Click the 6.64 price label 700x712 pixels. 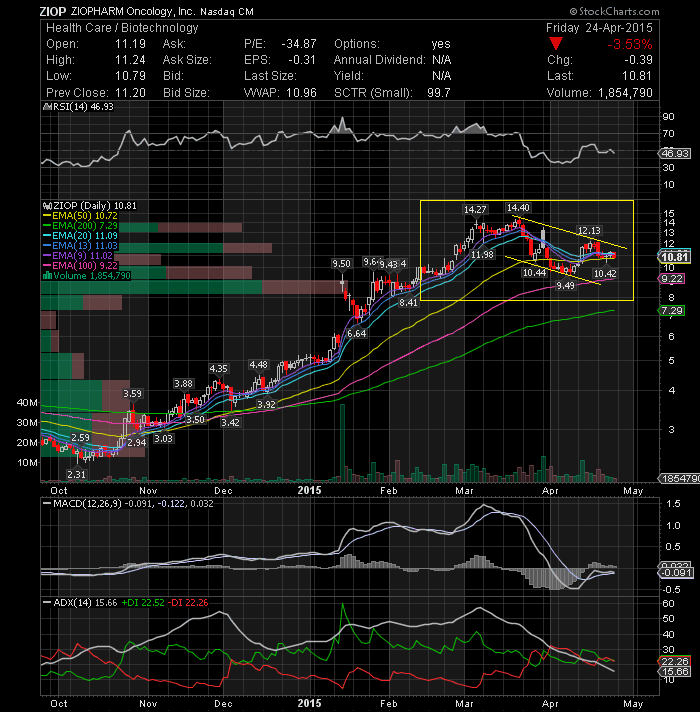(356, 334)
